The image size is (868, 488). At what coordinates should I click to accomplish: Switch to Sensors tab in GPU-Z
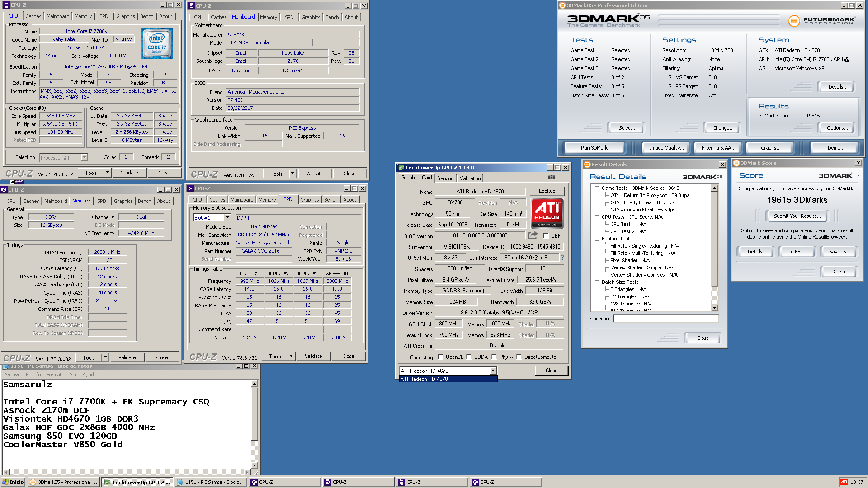446,178
